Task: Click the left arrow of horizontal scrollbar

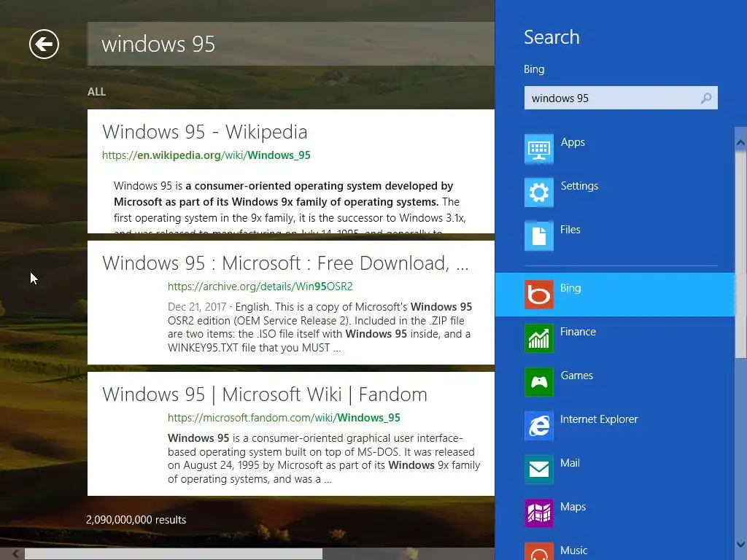Action: (x=15, y=554)
